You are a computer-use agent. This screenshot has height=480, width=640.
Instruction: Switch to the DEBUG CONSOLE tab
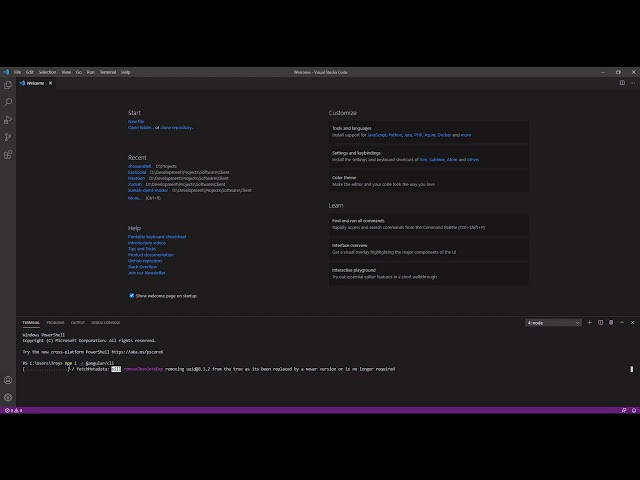click(106, 322)
